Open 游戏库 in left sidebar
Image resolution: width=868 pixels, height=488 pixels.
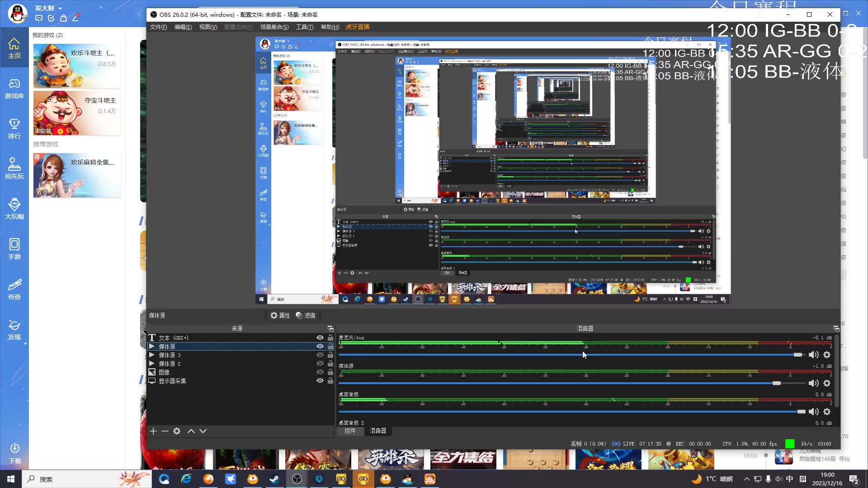tap(14, 89)
